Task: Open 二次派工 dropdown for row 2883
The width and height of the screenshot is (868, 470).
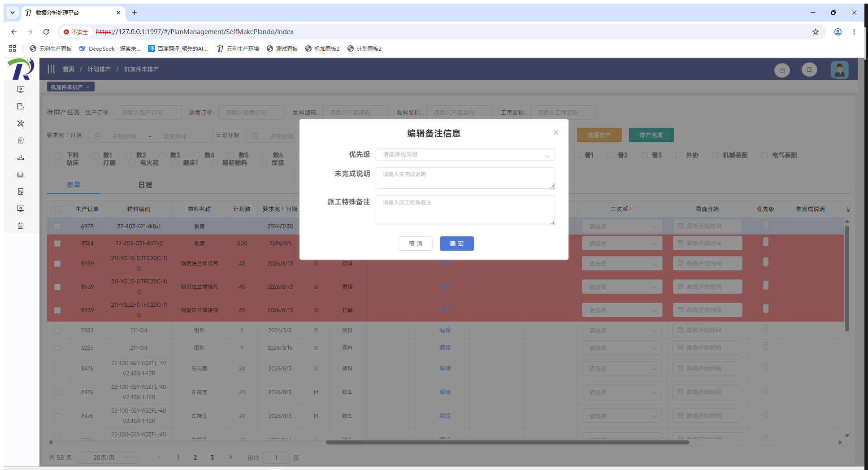Action: coord(622,331)
